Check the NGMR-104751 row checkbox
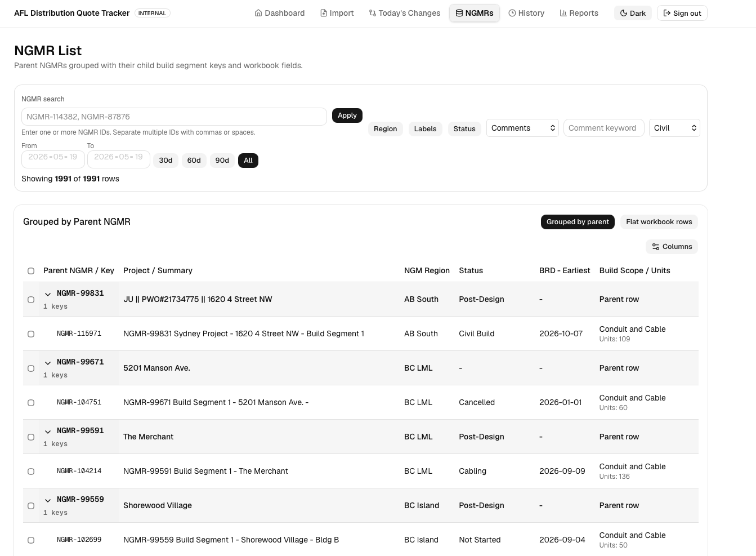The width and height of the screenshot is (756, 556). pos(31,403)
